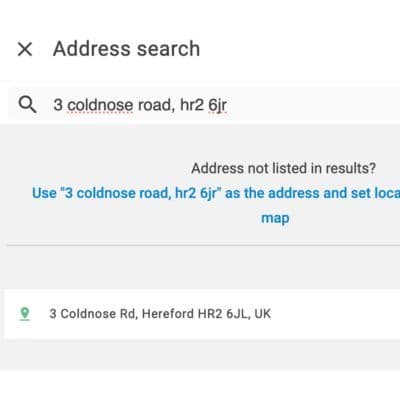The height and width of the screenshot is (400, 400).
Task: Click the magnifying glass search icon
Action: click(x=27, y=104)
